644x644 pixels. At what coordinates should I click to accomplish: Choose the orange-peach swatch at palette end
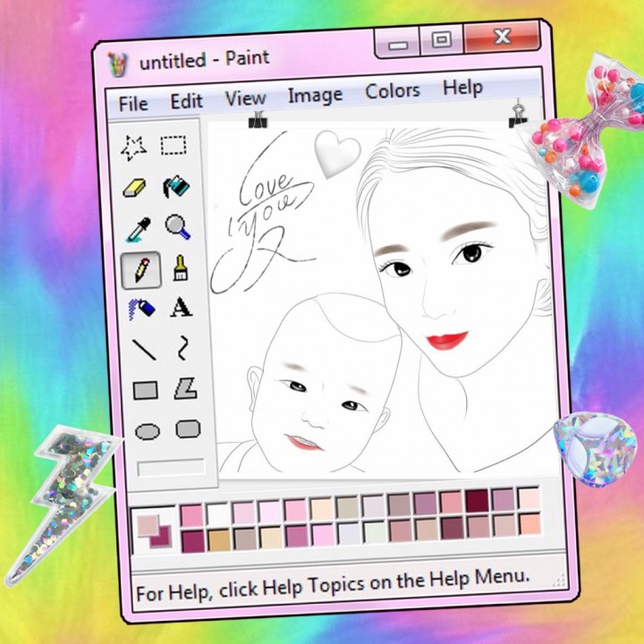coord(530,523)
